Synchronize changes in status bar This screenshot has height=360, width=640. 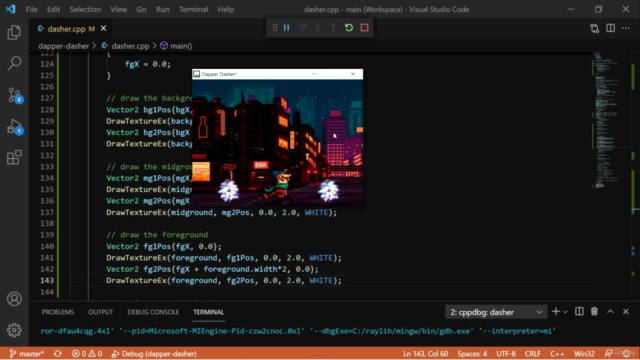58,353
